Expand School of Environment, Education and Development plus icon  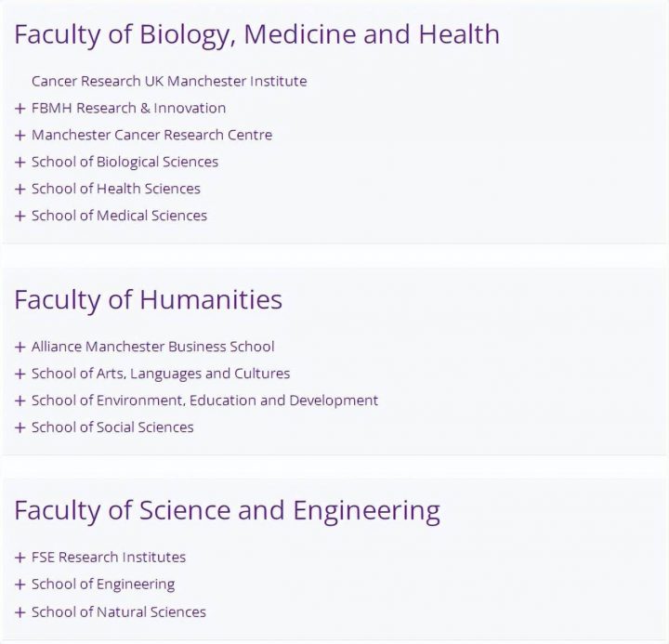[20, 401]
